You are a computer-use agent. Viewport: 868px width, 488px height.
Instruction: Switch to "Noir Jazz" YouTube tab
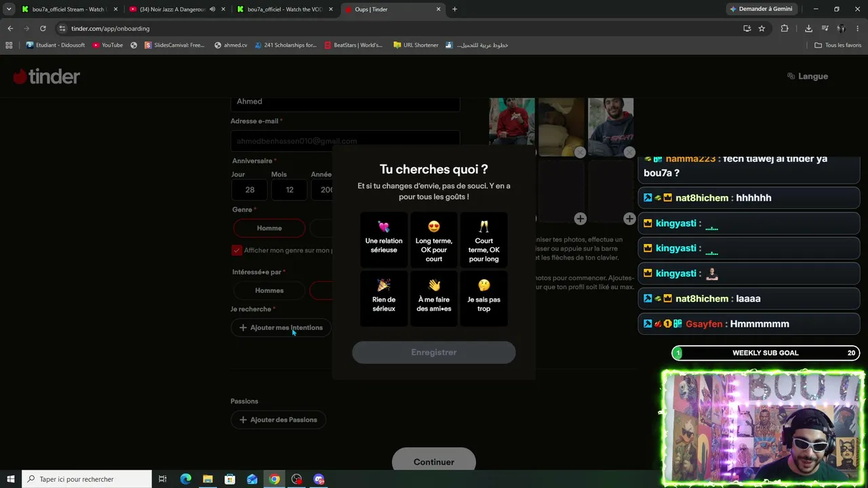[x=172, y=9]
